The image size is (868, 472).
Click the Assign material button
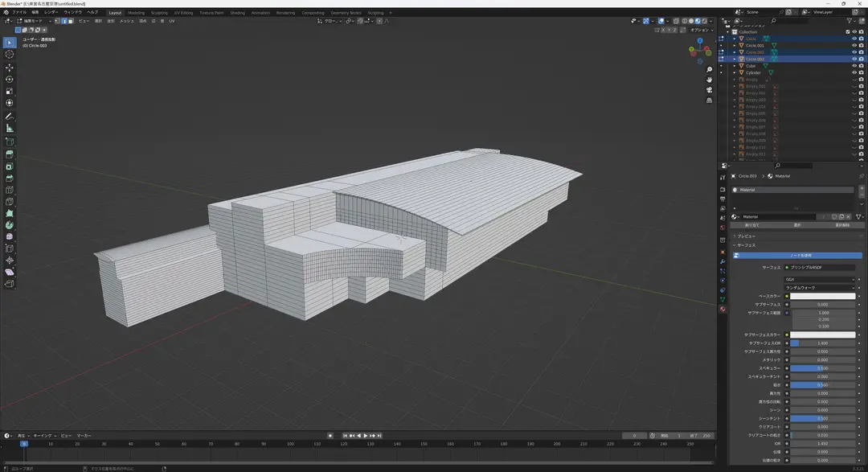tap(751, 225)
